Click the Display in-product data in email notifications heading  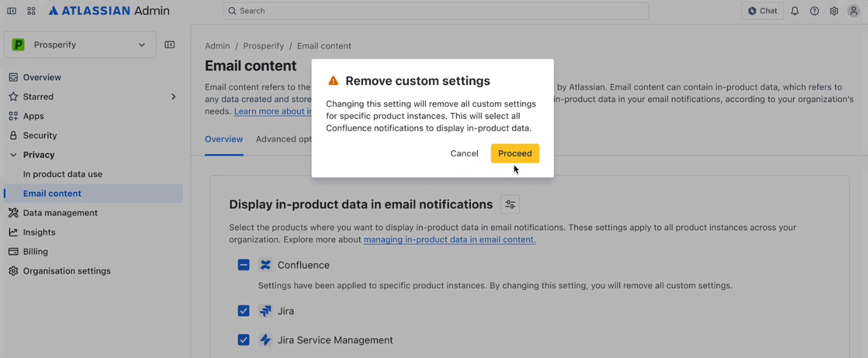click(361, 204)
